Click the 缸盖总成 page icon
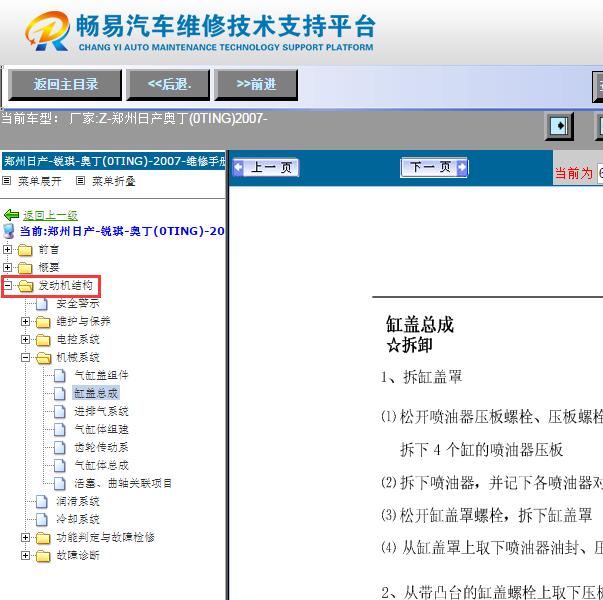603x600 pixels. click(60, 393)
